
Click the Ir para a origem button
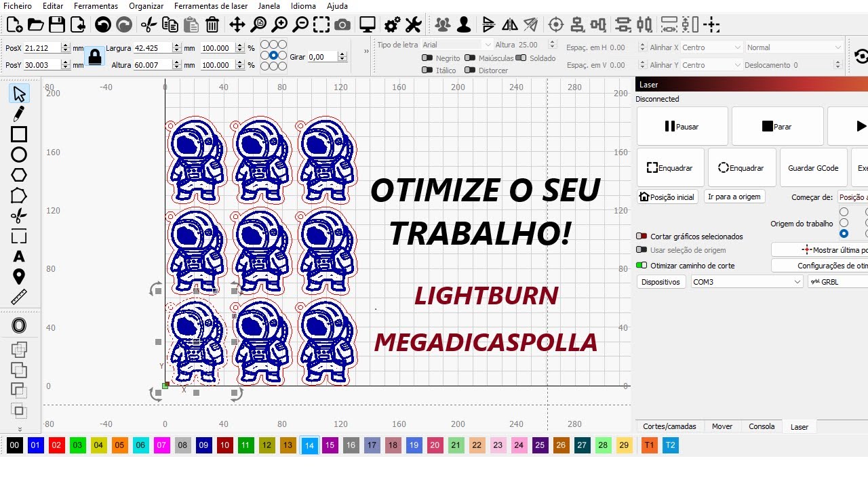[x=734, y=197]
